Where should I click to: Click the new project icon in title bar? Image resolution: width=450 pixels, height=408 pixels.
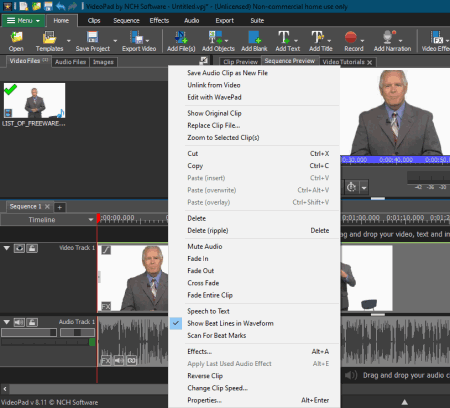[23, 6]
